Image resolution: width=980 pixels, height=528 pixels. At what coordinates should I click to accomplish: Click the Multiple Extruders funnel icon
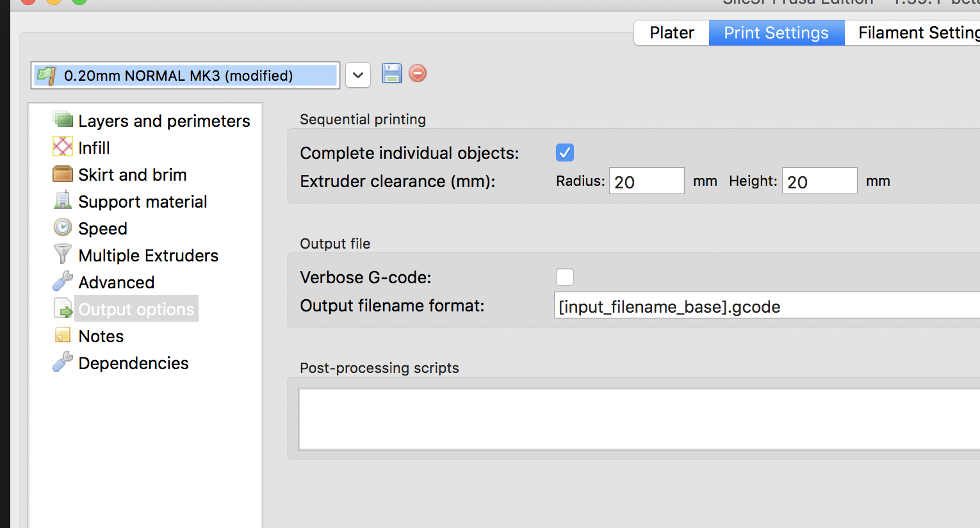pyautogui.click(x=63, y=254)
